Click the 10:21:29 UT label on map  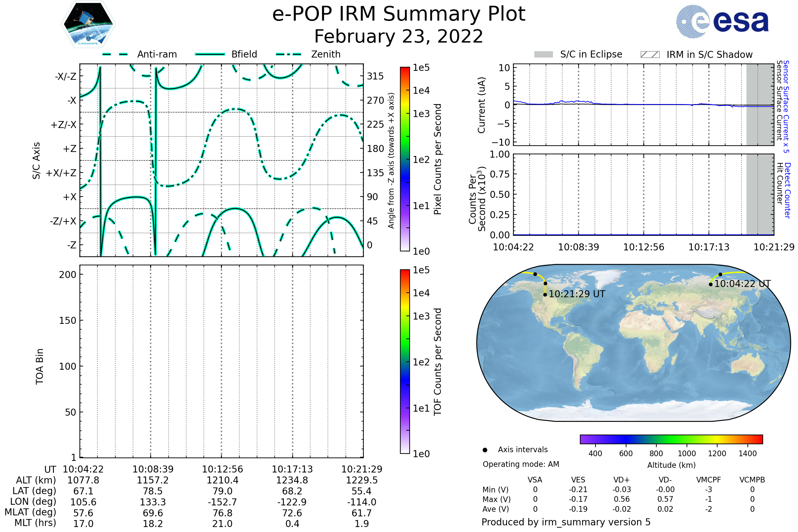point(577,294)
